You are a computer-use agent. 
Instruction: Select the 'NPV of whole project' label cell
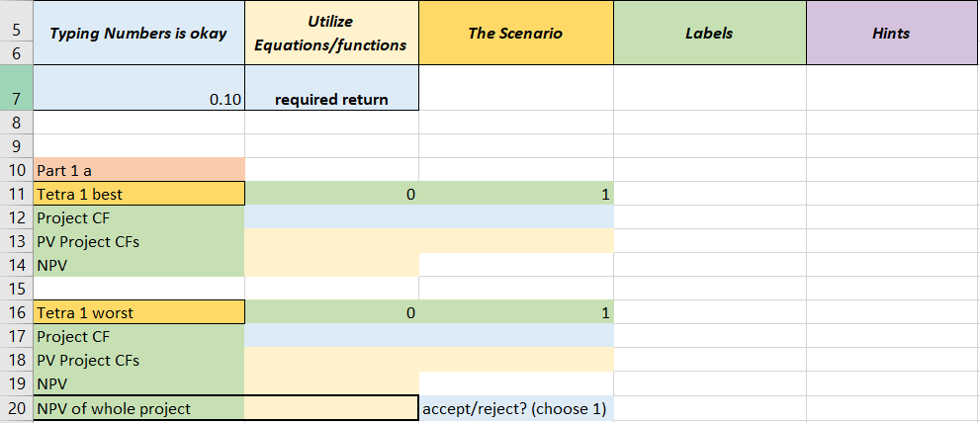[x=138, y=408]
